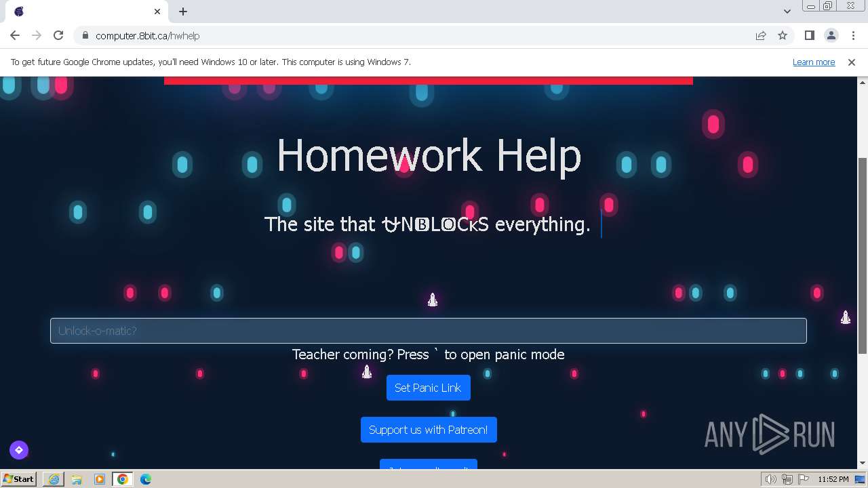Go back to the previous page
This screenshot has width=868, height=488.
coord(15,35)
